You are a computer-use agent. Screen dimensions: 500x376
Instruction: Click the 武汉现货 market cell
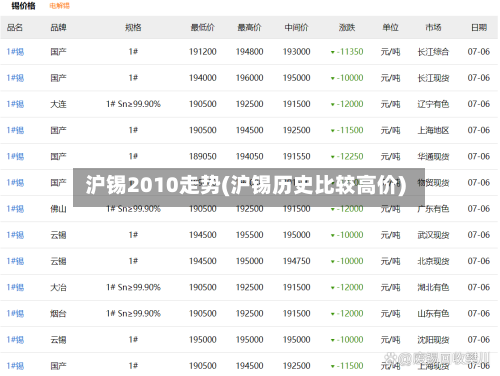coord(433,235)
